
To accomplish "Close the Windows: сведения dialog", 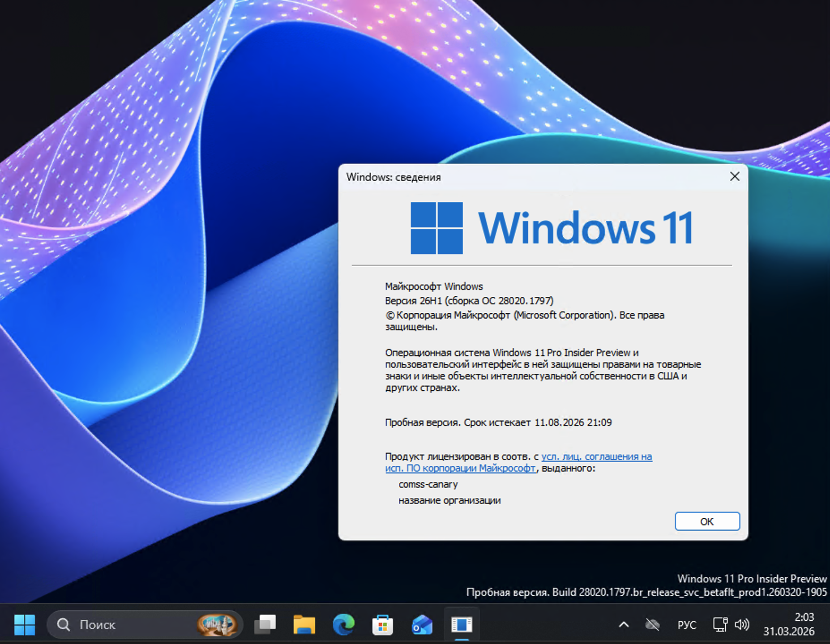I will coord(735,176).
